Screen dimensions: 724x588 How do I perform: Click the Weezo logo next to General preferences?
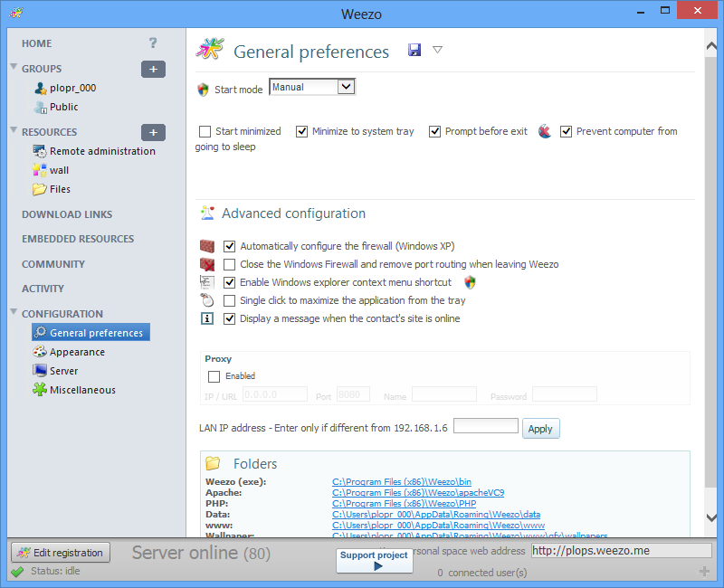(x=210, y=49)
